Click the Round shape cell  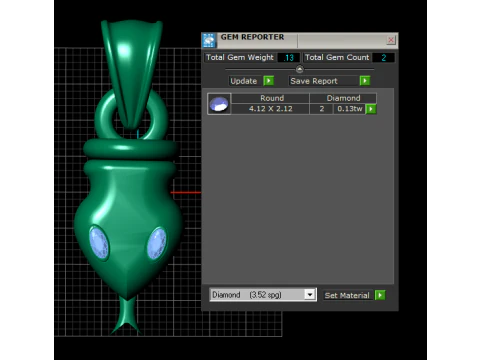pyautogui.click(x=270, y=98)
